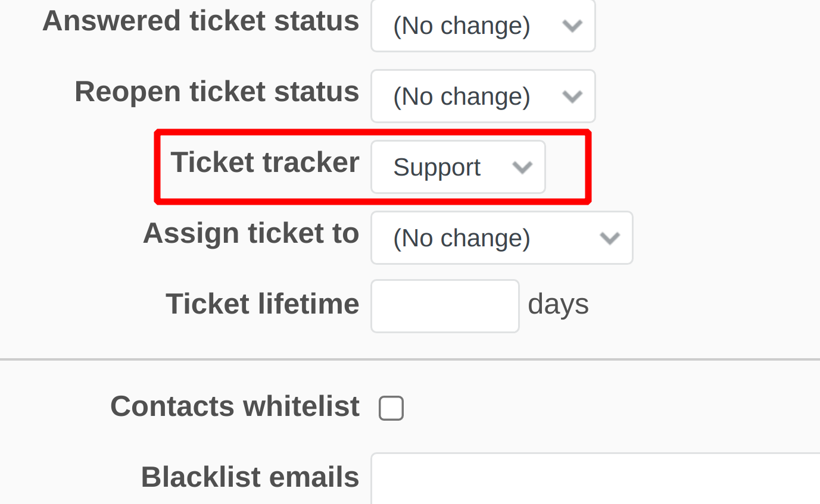
Task: Enable the Contacts whitelist checkbox
Action: coord(391,408)
